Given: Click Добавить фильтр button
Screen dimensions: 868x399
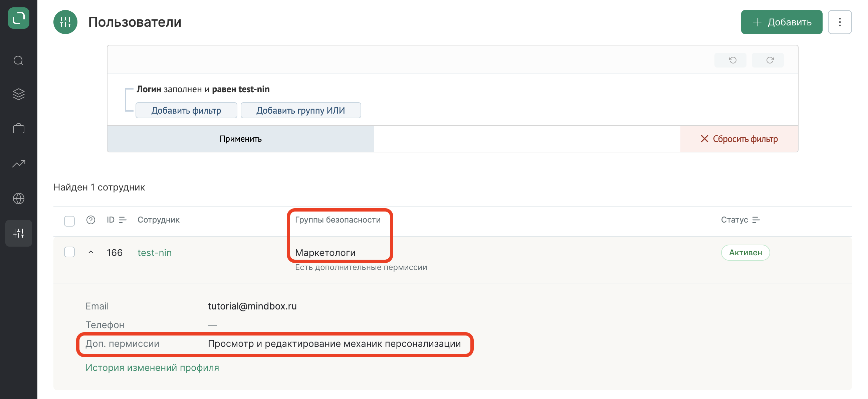Looking at the screenshot, I should (186, 110).
